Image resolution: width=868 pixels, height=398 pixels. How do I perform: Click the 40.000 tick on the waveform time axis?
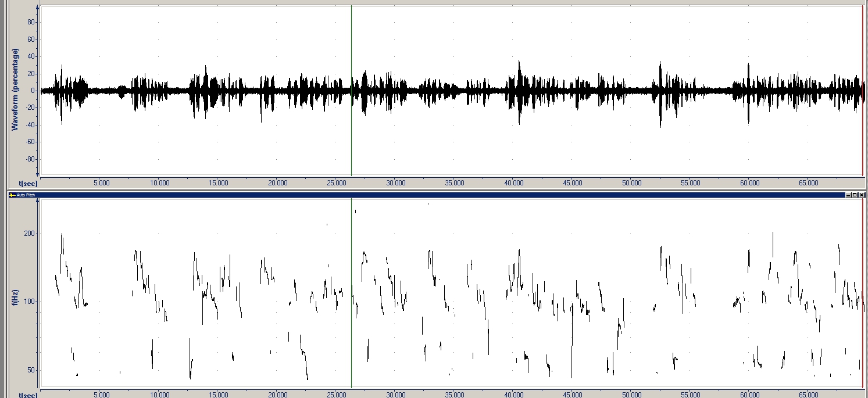pos(513,183)
